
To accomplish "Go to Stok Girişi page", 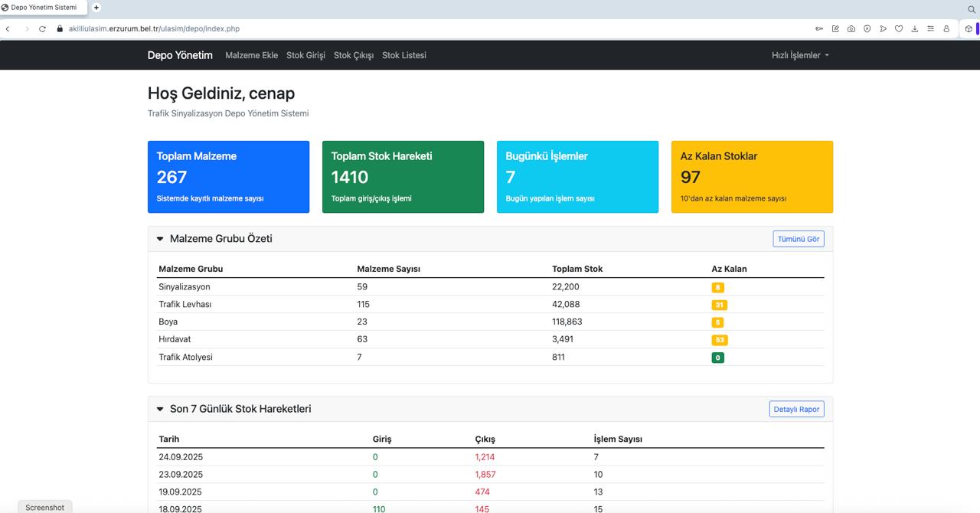I will pos(305,55).
